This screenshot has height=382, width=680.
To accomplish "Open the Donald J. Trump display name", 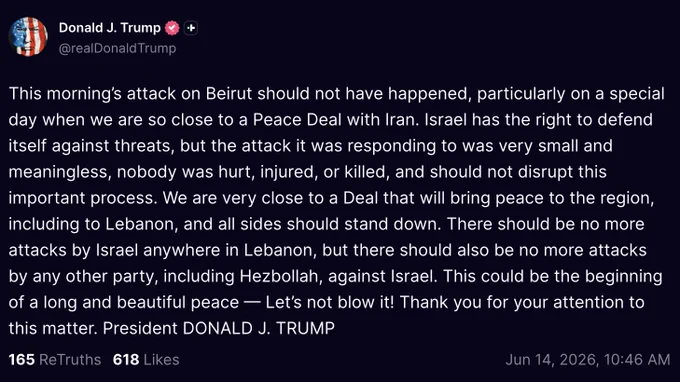I will pos(110,28).
